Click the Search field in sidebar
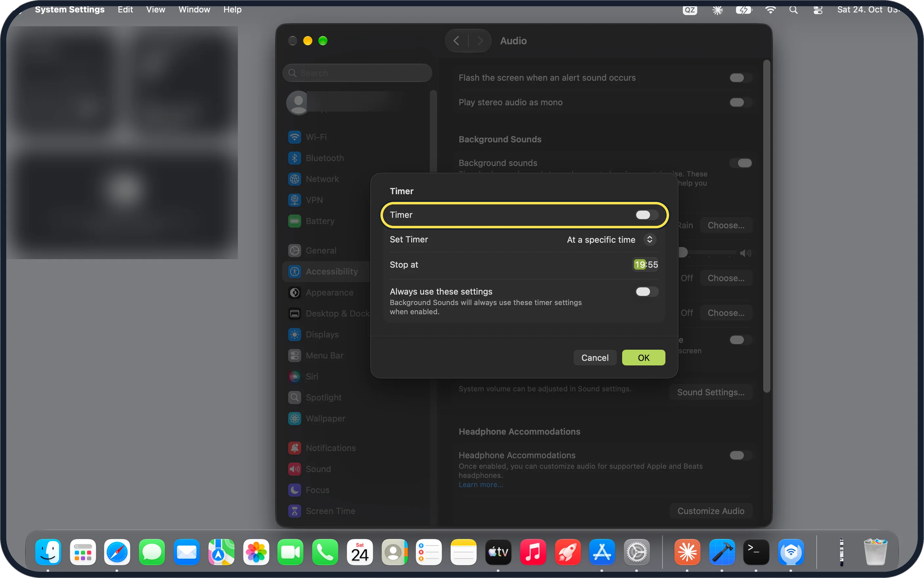Viewport: 924px width, 578px height. click(x=357, y=72)
